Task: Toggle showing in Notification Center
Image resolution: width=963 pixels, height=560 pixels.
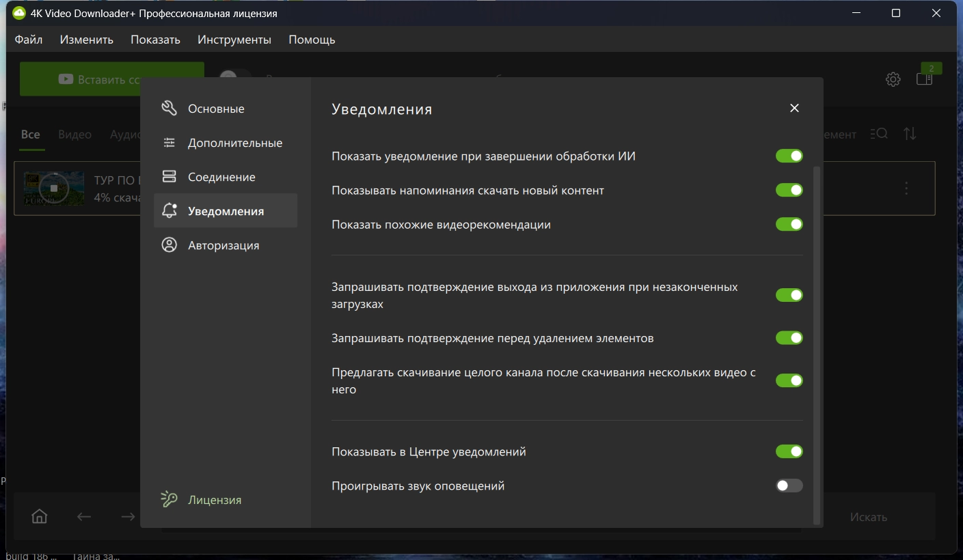Action: coord(789,451)
